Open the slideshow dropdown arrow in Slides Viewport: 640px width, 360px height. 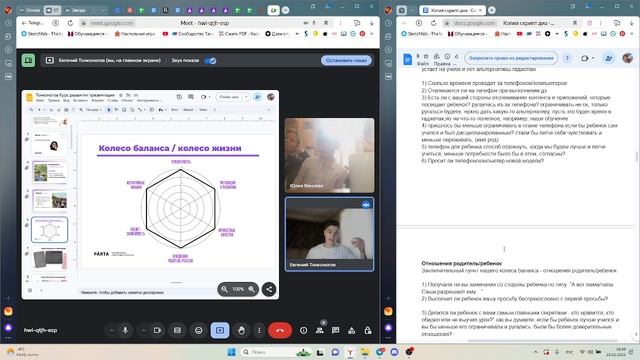pos(246,97)
